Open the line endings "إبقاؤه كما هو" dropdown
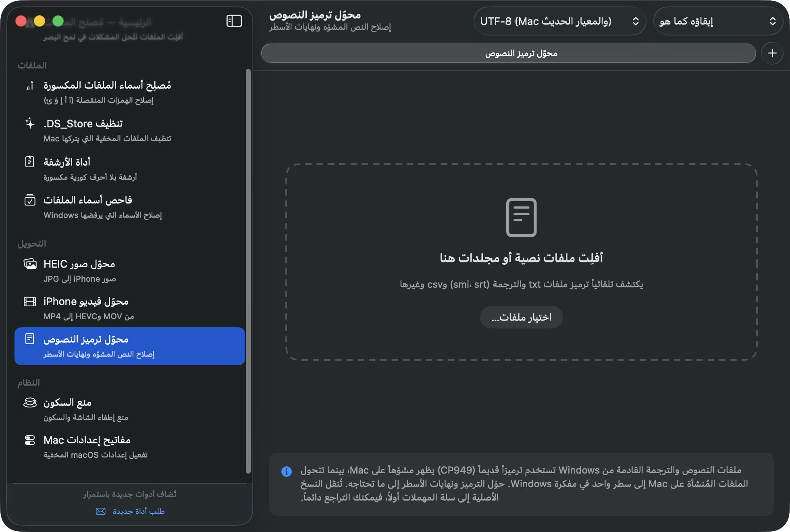This screenshot has width=790, height=532. (x=718, y=21)
